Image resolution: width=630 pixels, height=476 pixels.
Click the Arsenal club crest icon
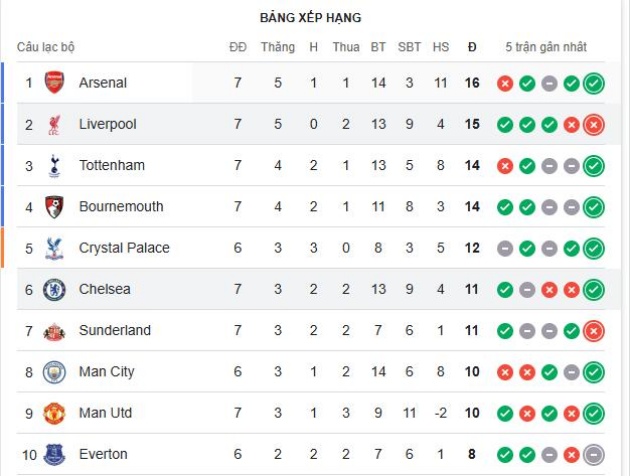55,83
